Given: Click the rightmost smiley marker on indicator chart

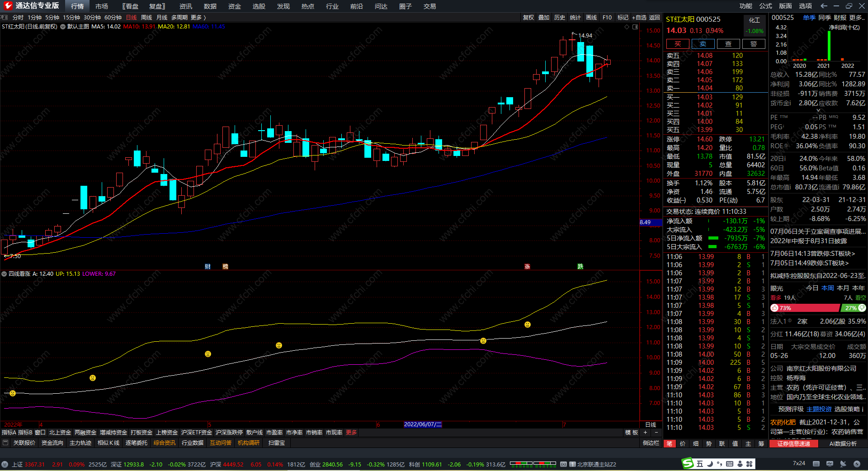Looking at the screenshot, I should tap(528, 325).
